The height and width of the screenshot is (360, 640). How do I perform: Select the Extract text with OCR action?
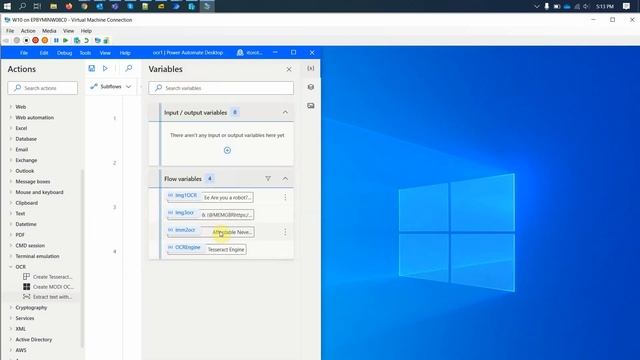coord(48,297)
